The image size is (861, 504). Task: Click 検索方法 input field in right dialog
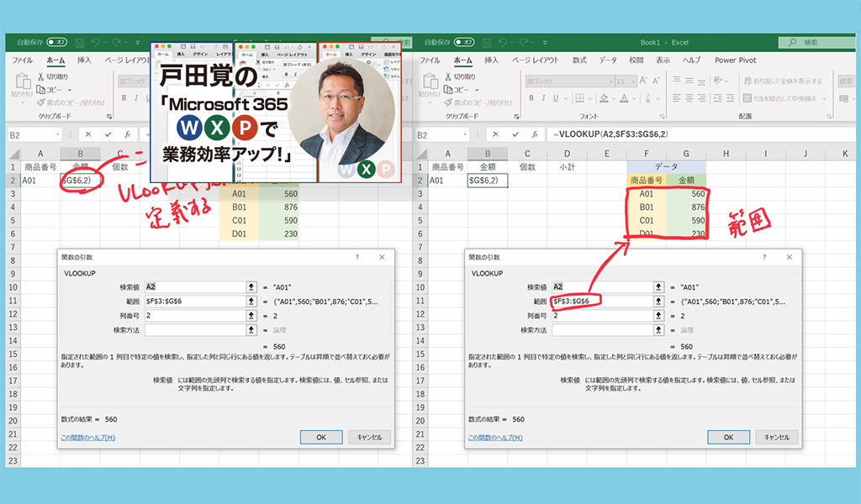click(x=602, y=330)
